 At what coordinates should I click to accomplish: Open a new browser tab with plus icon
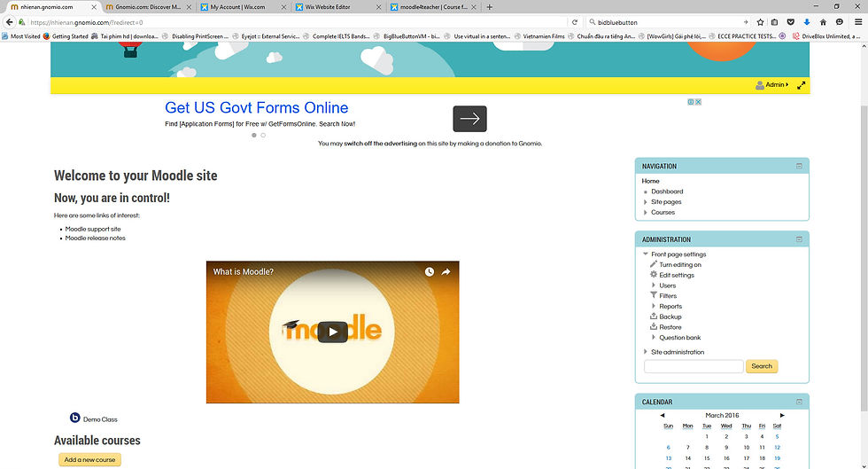click(489, 7)
